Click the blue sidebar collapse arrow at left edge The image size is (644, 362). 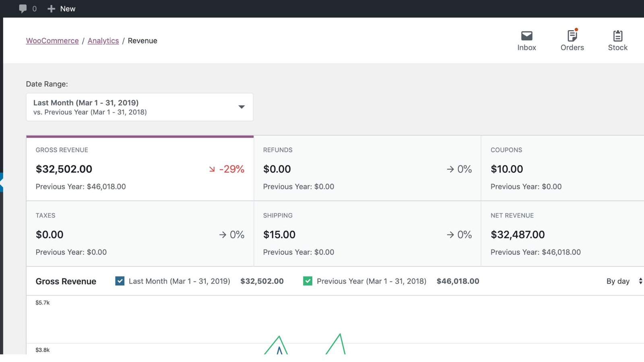click(x=2, y=182)
